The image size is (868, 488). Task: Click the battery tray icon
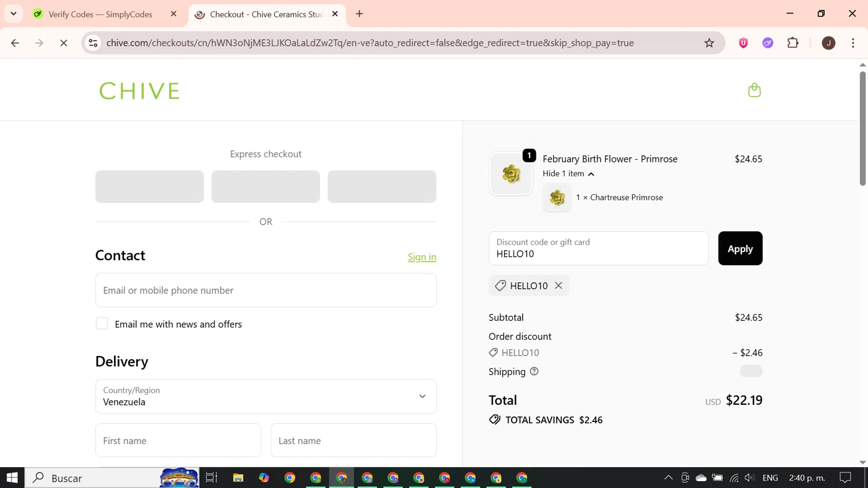pos(718,478)
